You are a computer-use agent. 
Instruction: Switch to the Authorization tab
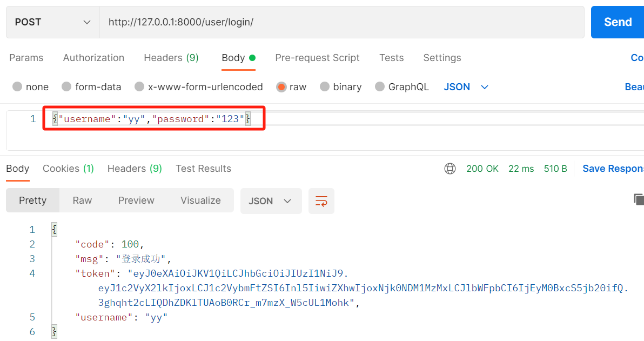[93, 58]
